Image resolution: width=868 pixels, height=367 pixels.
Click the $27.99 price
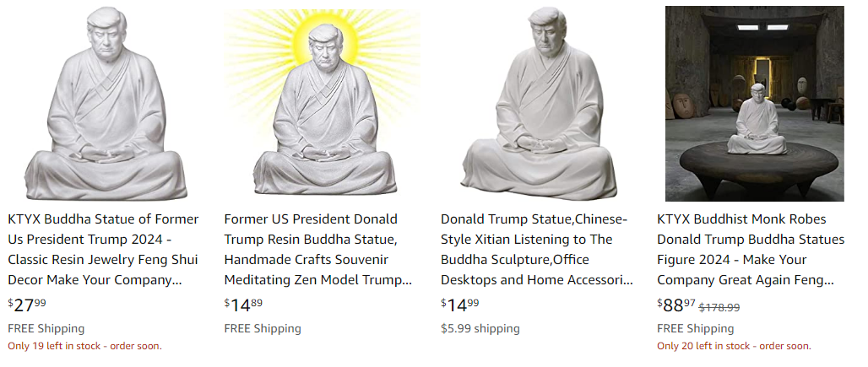(27, 305)
